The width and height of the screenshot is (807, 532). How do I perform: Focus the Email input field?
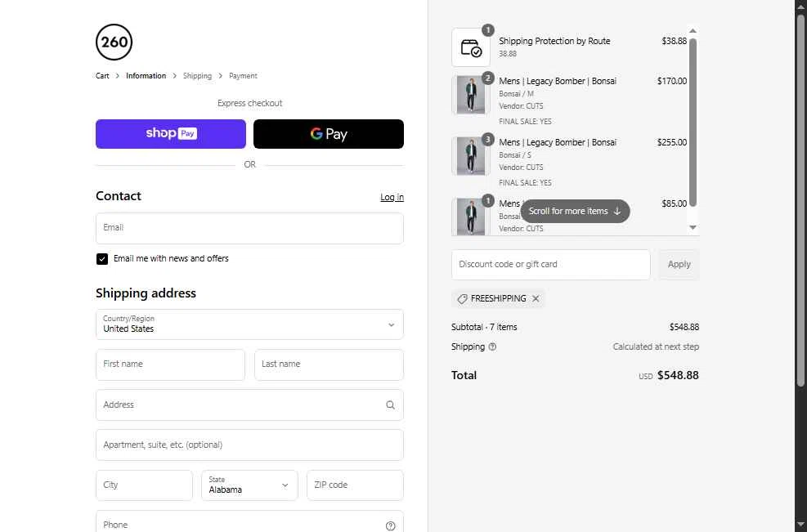249,228
